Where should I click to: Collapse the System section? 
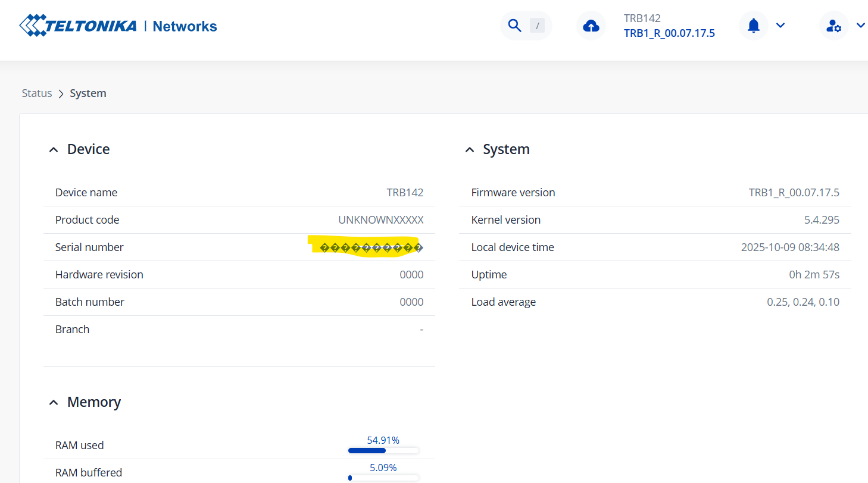470,150
